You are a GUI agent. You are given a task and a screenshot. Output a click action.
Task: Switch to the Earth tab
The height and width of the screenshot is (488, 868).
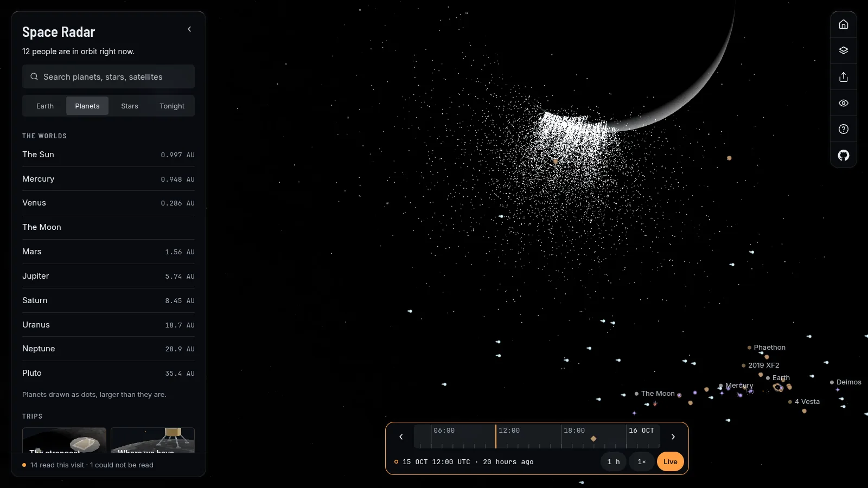tap(45, 106)
